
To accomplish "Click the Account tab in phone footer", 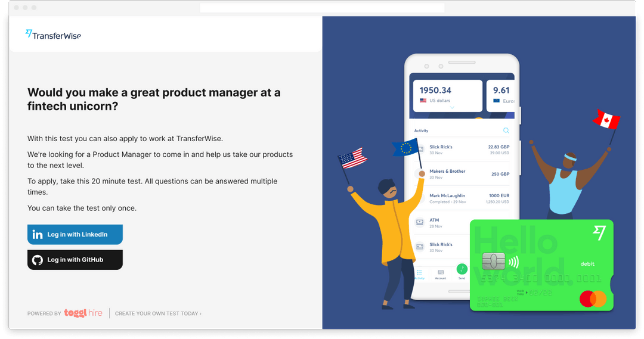I will 441,275.
